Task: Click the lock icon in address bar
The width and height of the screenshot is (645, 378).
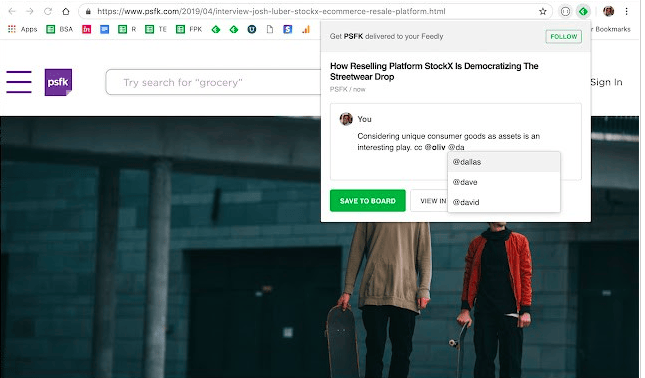Action: [x=88, y=12]
